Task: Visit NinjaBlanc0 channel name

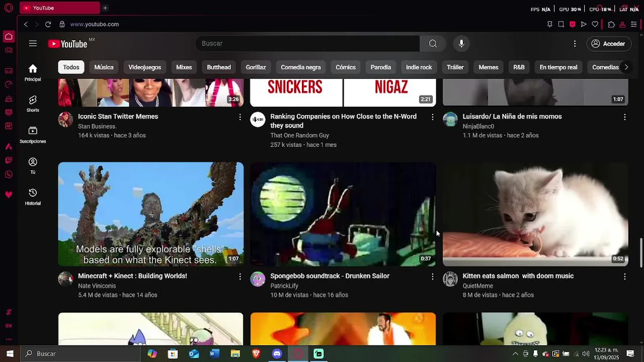Action: tap(478, 127)
